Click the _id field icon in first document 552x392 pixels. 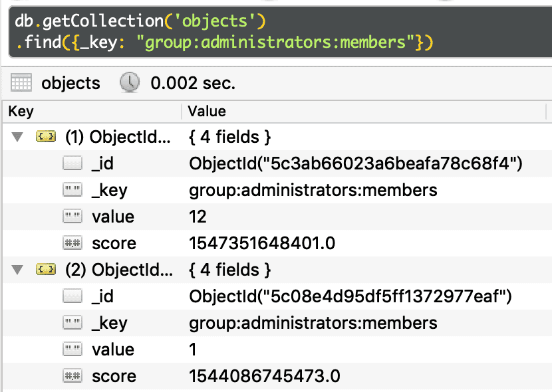72,164
